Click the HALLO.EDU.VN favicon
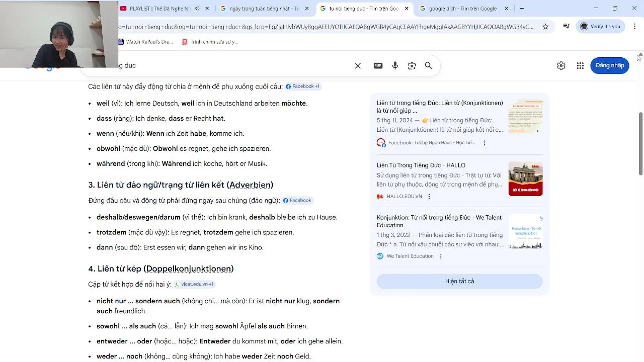Image resolution: width=644 pixels, height=362 pixels. pos(380,197)
